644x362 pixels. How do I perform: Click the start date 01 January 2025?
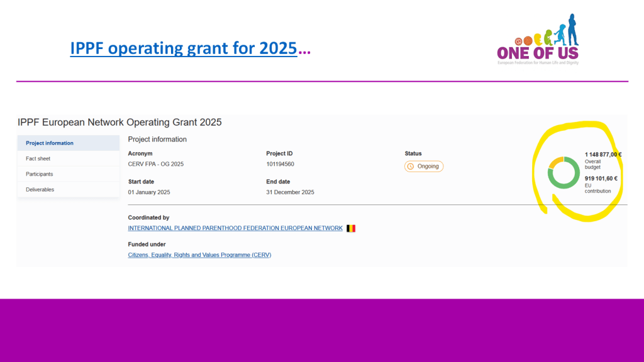point(148,192)
